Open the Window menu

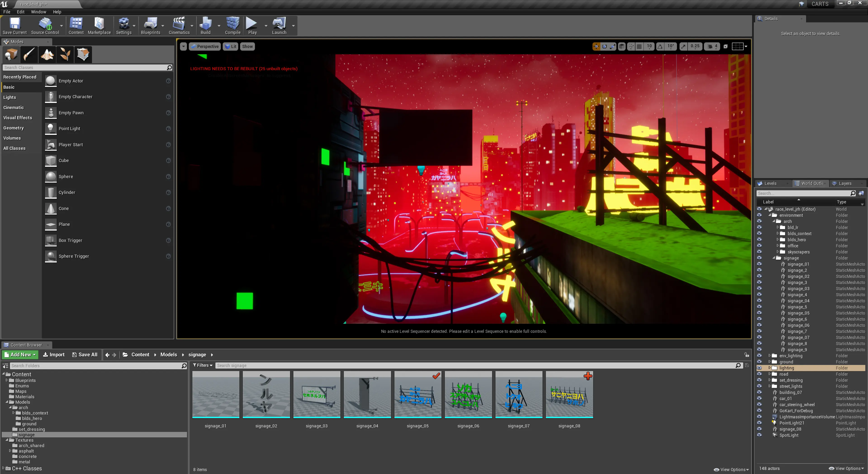tap(38, 12)
